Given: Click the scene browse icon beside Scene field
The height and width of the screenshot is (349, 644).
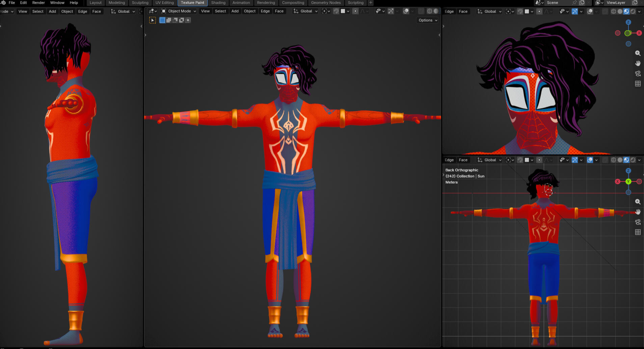Looking at the screenshot, I should pos(539,3).
